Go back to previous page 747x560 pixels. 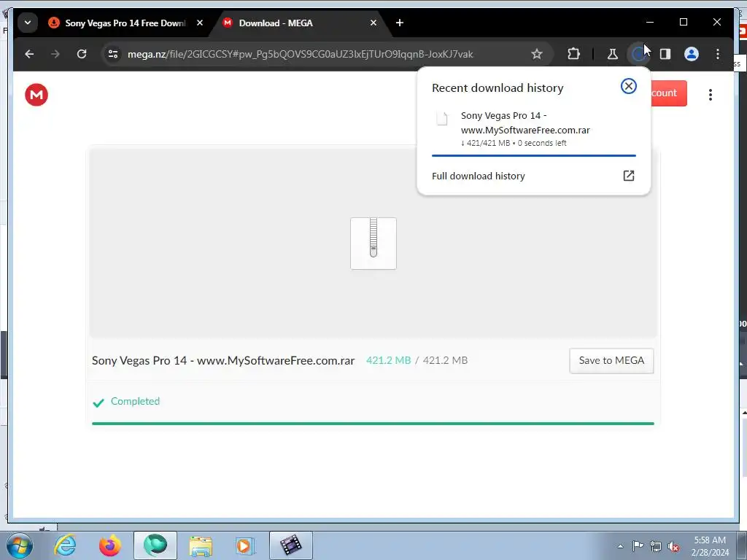(x=29, y=54)
